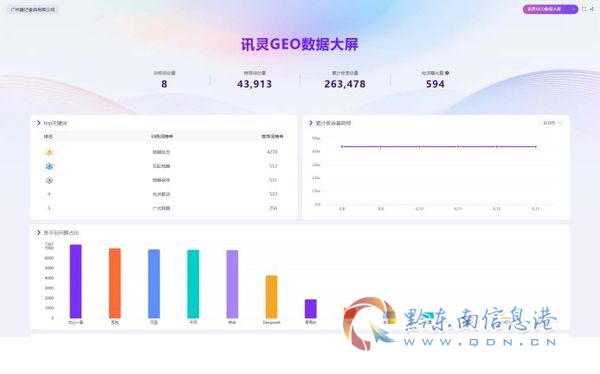The width and height of the screenshot is (600, 374).
Task: Click the orange second bar in chart
Action: 115,283
